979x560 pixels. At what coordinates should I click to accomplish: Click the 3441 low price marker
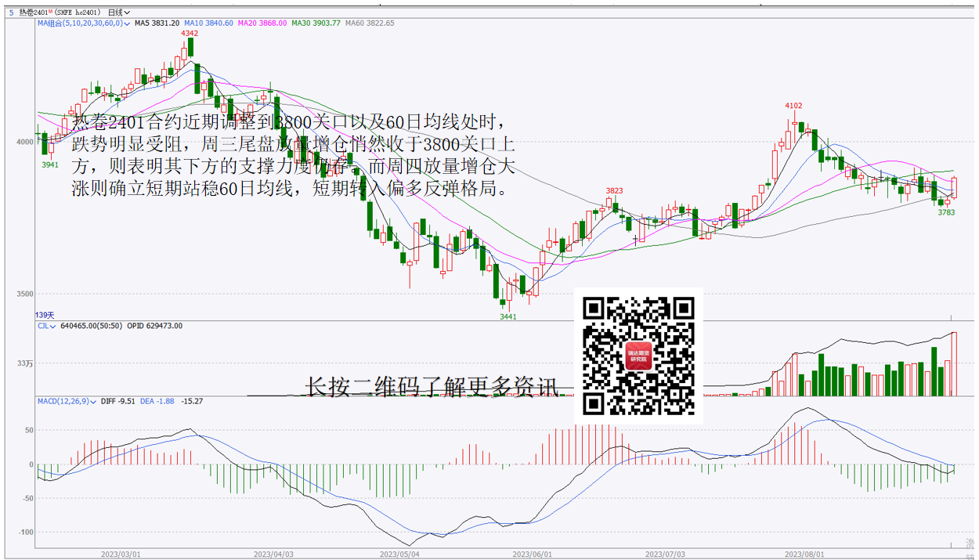point(508,316)
